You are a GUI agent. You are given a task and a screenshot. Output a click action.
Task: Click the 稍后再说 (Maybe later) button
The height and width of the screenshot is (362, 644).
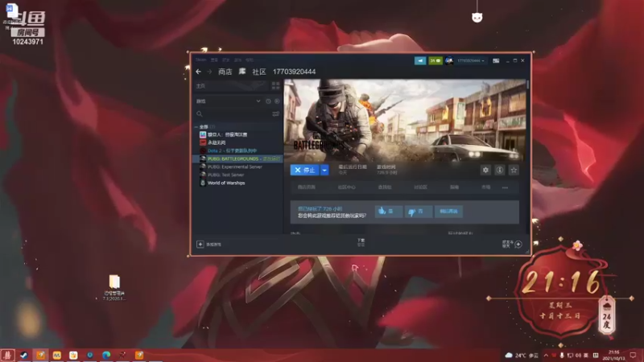point(448,212)
